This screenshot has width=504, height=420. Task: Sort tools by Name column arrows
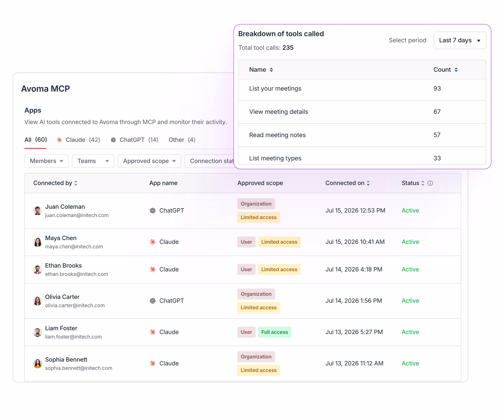coord(271,70)
